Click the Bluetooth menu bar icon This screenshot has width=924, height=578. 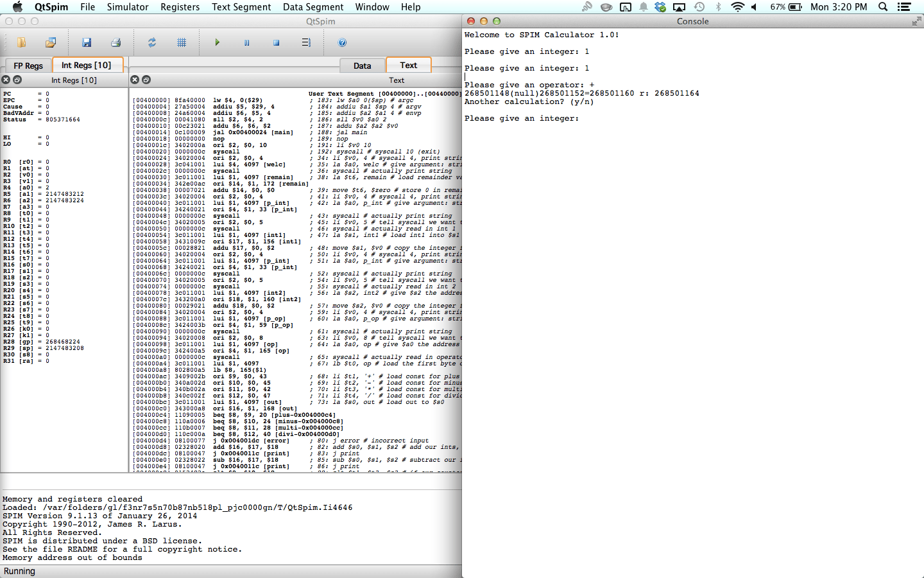pos(718,7)
